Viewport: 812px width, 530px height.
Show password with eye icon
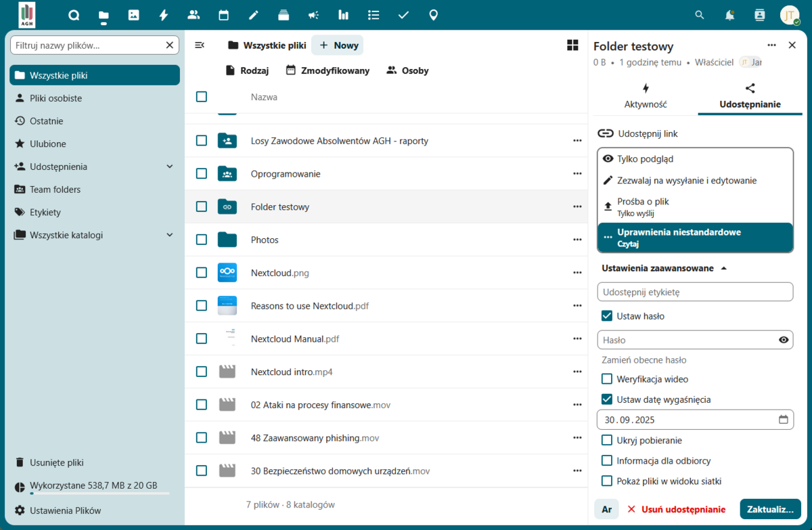(x=783, y=340)
